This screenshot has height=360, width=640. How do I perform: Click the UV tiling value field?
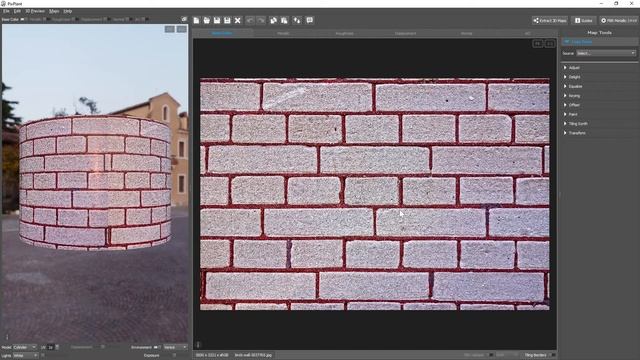51,347
